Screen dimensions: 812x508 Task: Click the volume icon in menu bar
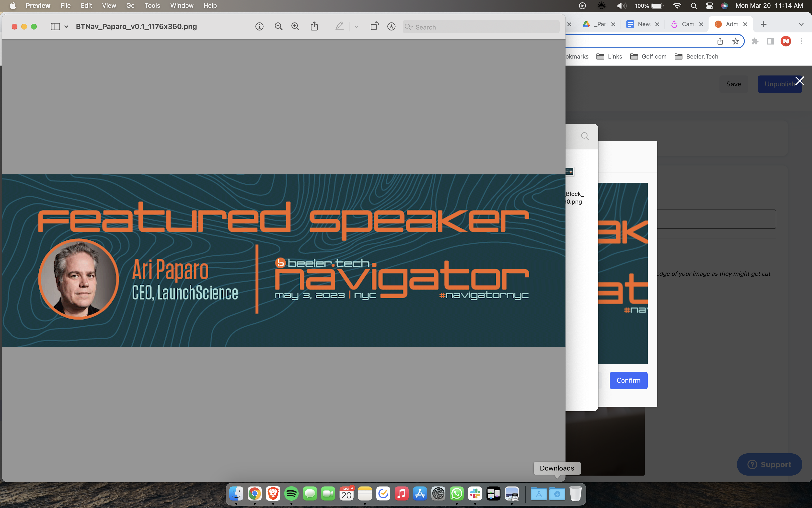(x=621, y=6)
